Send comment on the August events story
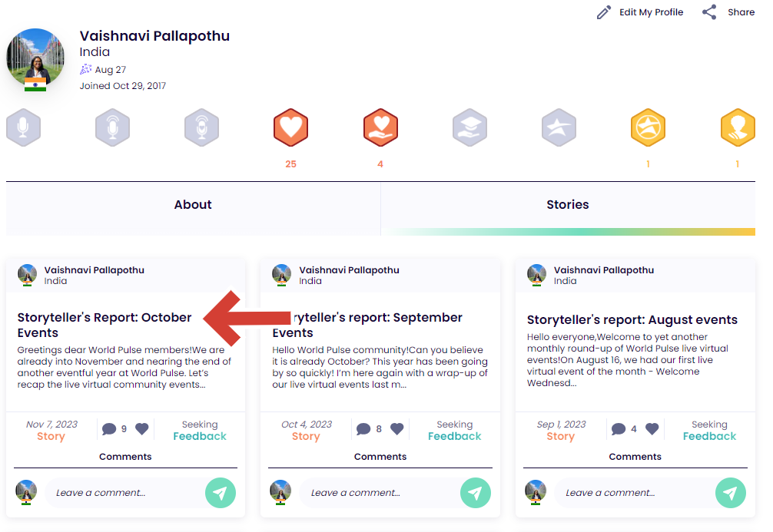This screenshot has height=532, width=773. tap(730, 493)
